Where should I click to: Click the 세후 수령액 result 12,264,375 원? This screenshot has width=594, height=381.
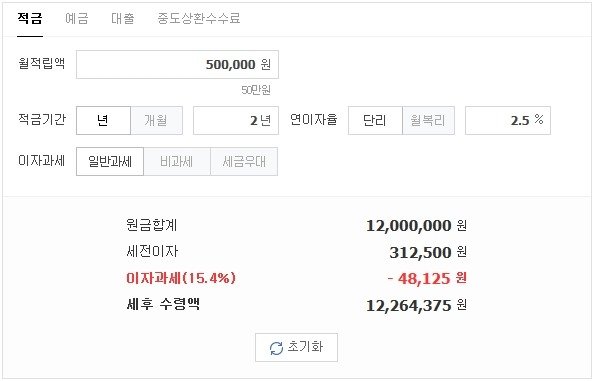point(416,305)
